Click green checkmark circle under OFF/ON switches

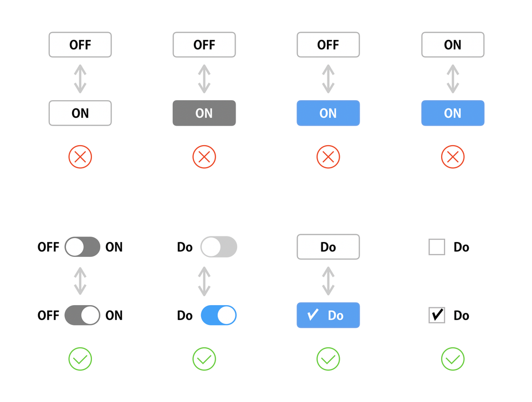80,359
